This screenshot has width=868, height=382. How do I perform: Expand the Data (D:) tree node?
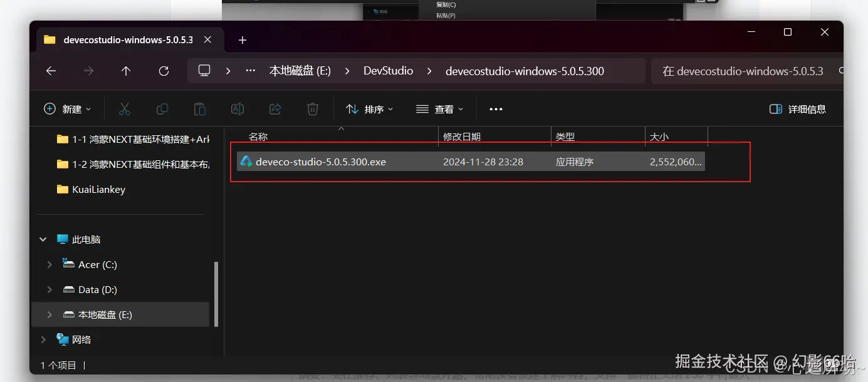pos(50,289)
